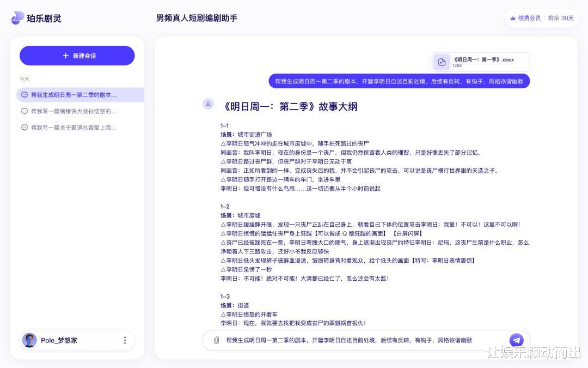
Task: Click the Pole_梦想家 username
Action: pos(59,340)
